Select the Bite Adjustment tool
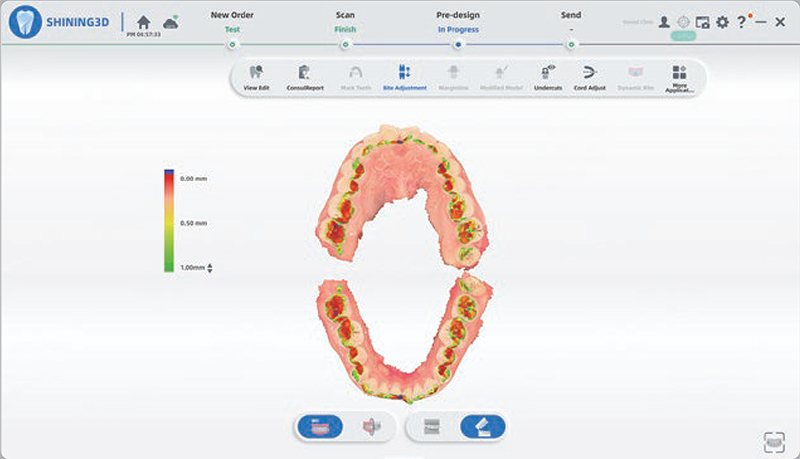This screenshot has width=800, height=459. tap(404, 76)
